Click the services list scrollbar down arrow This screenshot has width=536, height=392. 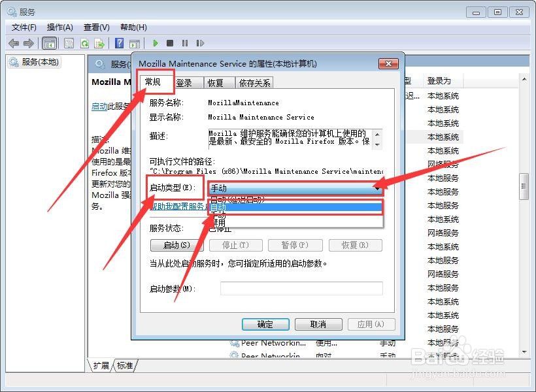click(524, 352)
